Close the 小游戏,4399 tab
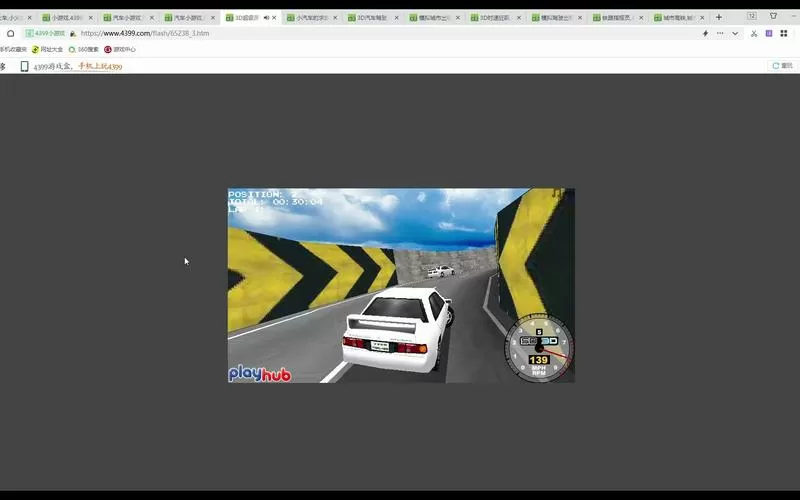Image resolution: width=800 pixels, height=500 pixels. (91, 17)
